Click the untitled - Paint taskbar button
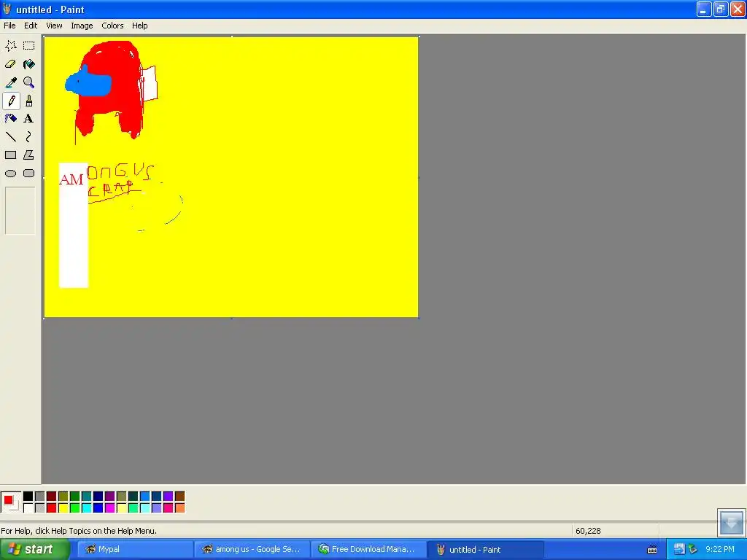Viewport: 747px width, 560px height. (x=485, y=550)
